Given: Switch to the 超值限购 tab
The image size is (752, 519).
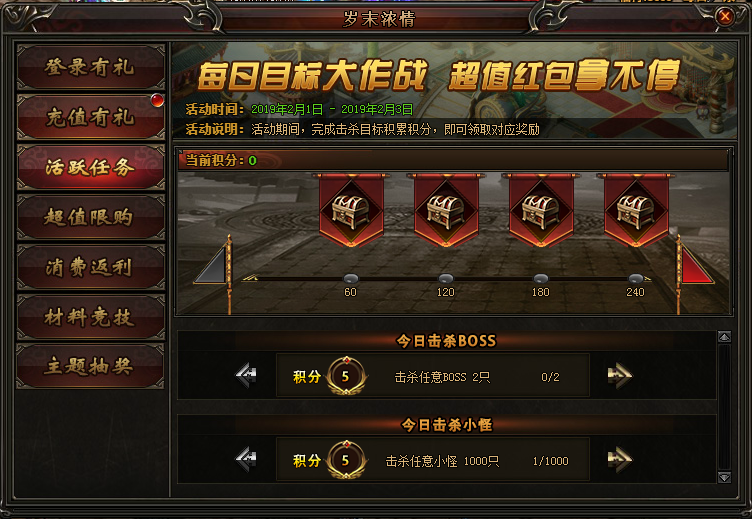Looking at the screenshot, I should (91, 217).
